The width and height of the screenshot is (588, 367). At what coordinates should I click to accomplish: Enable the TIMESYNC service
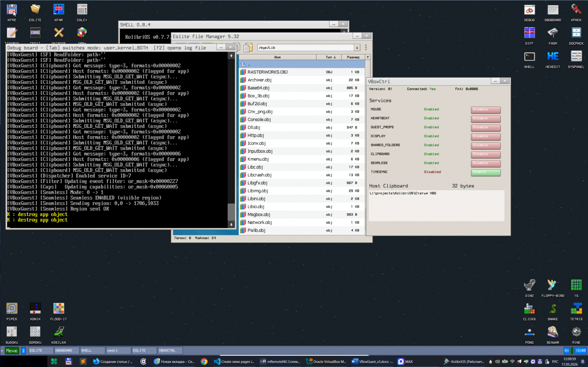(x=485, y=172)
